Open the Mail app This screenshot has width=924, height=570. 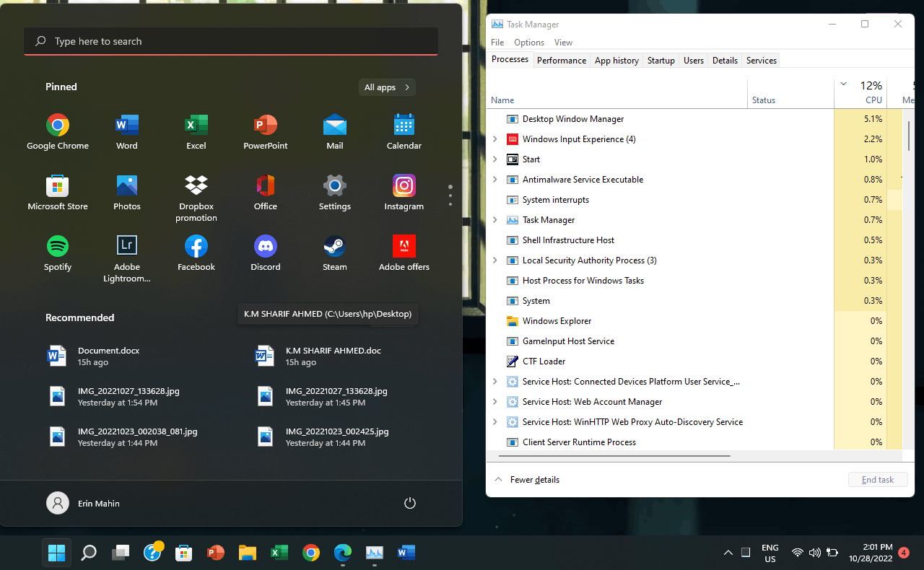(335, 131)
